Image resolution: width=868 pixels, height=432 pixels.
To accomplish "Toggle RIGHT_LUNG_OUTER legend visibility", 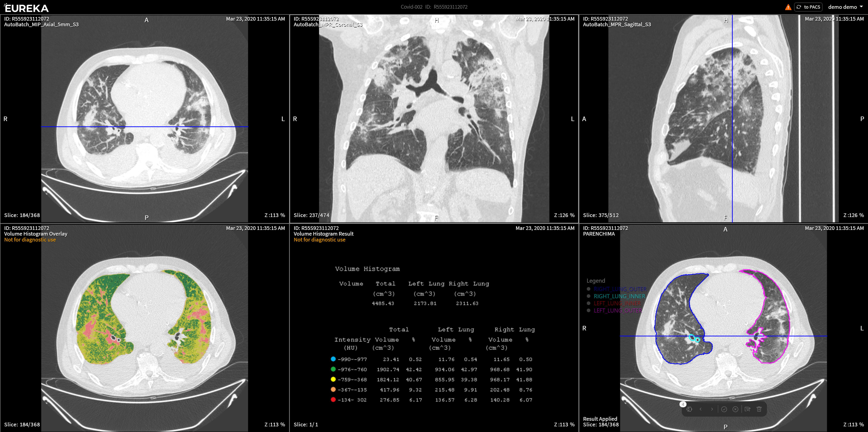I will (588, 289).
